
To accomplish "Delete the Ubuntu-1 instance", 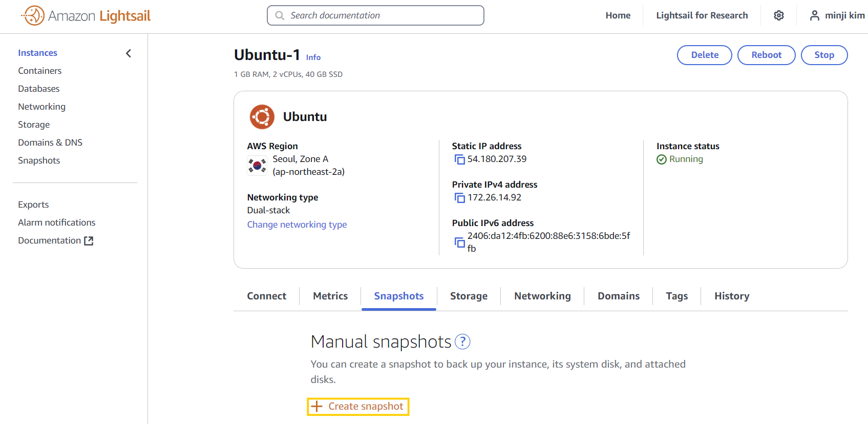I will [x=704, y=55].
